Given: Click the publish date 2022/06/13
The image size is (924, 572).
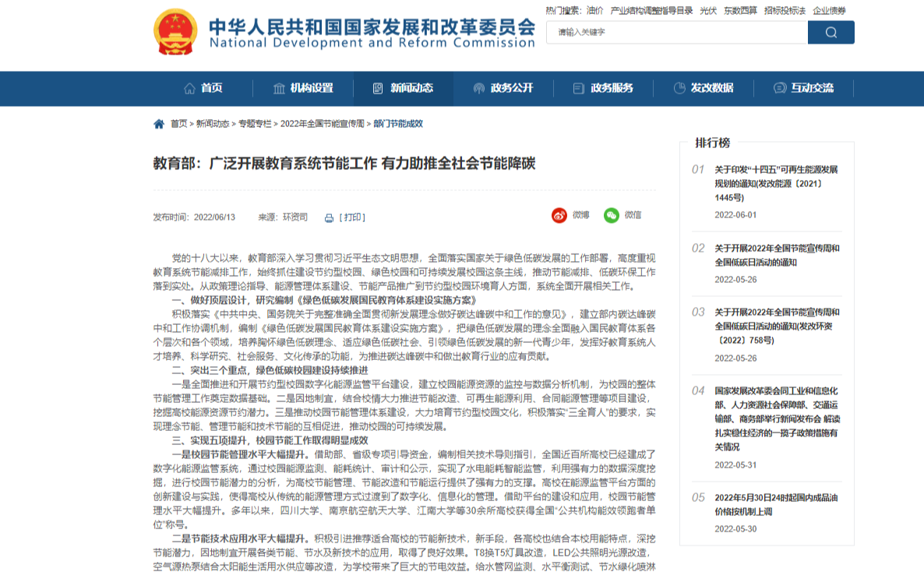Looking at the screenshot, I should tap(214, 217).
